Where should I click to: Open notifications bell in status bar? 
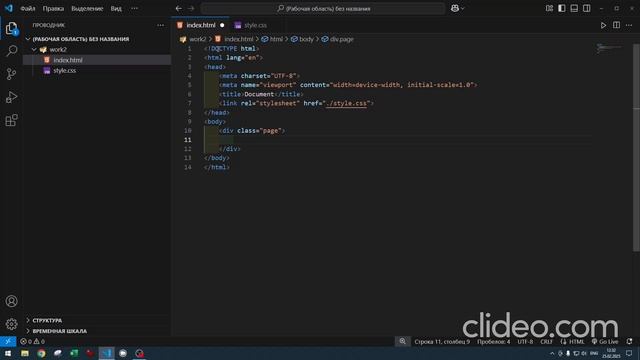629,341
